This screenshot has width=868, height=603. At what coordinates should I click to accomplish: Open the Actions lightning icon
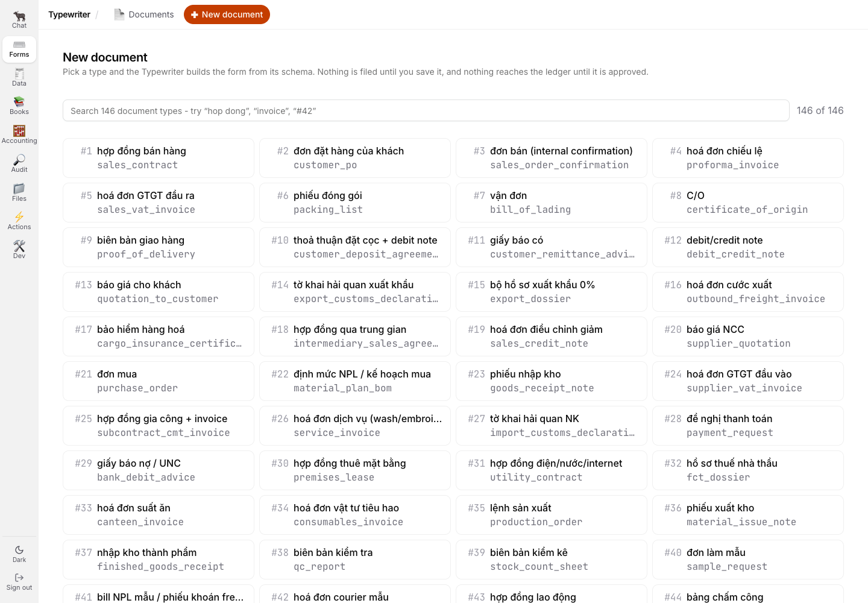click(19, 221)
